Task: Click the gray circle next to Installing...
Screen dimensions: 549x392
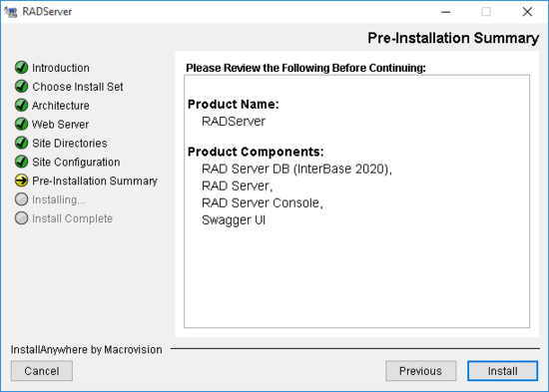Action: [21, 199]
